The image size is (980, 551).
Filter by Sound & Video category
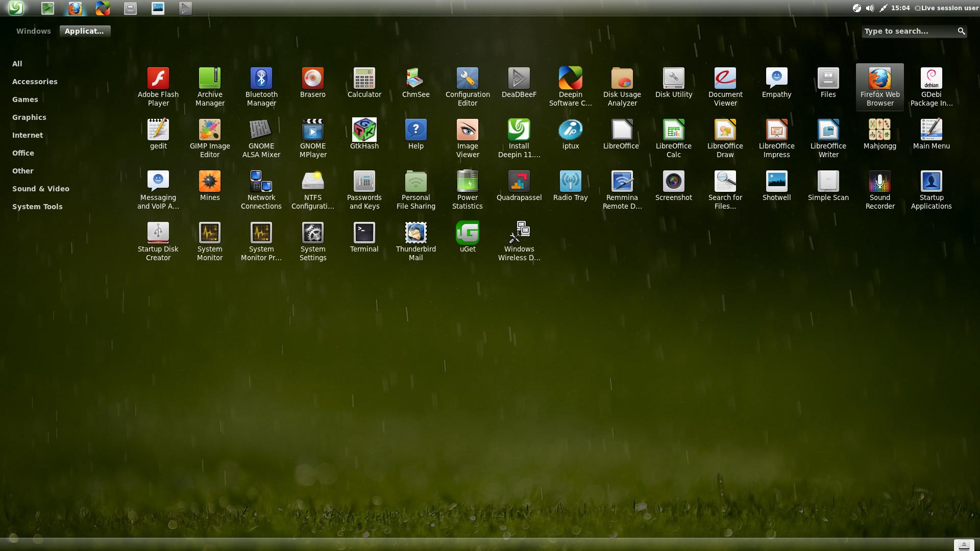[41, 189]
